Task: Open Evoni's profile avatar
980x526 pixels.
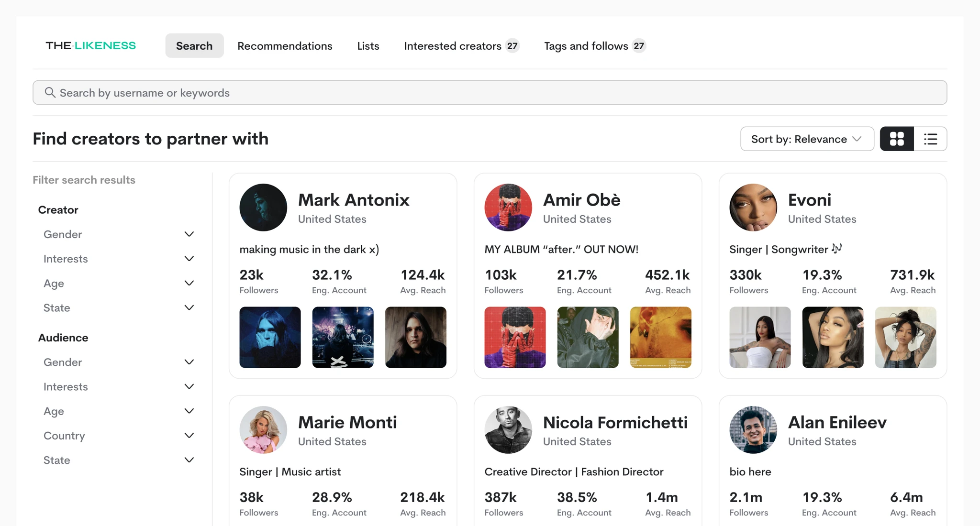Action: 753,208
